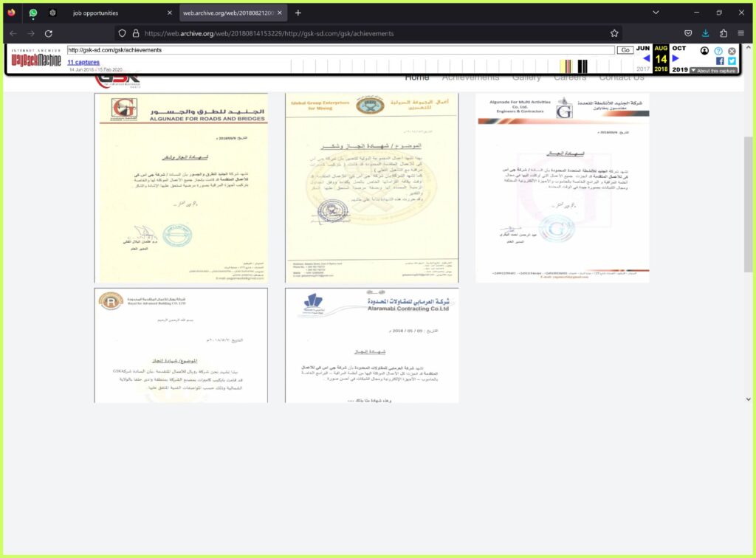Open the Achievements menu item

(470, 77)
